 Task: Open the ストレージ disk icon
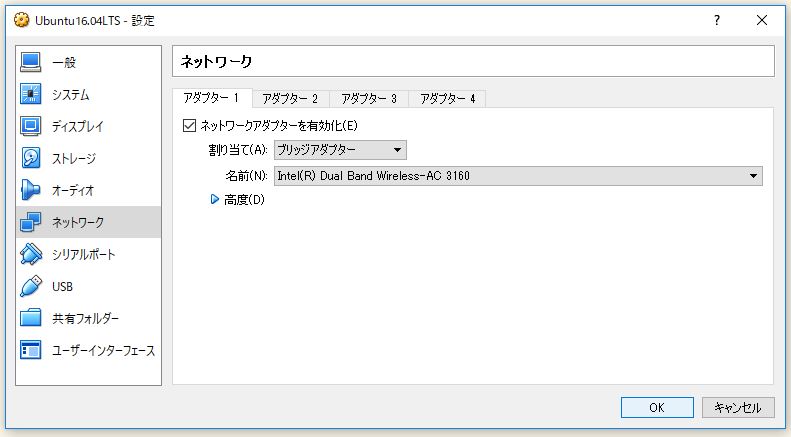(x=30, y=158)
